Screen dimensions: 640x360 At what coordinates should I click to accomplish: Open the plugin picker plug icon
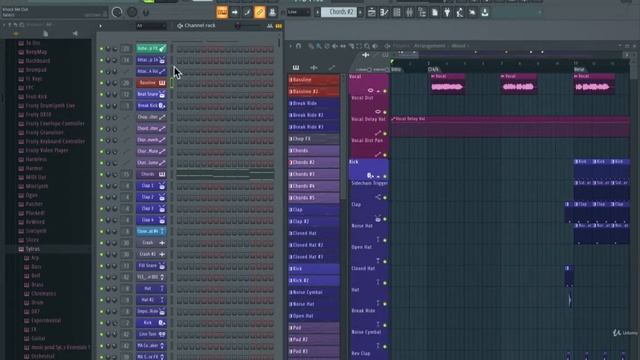(447, 13)
